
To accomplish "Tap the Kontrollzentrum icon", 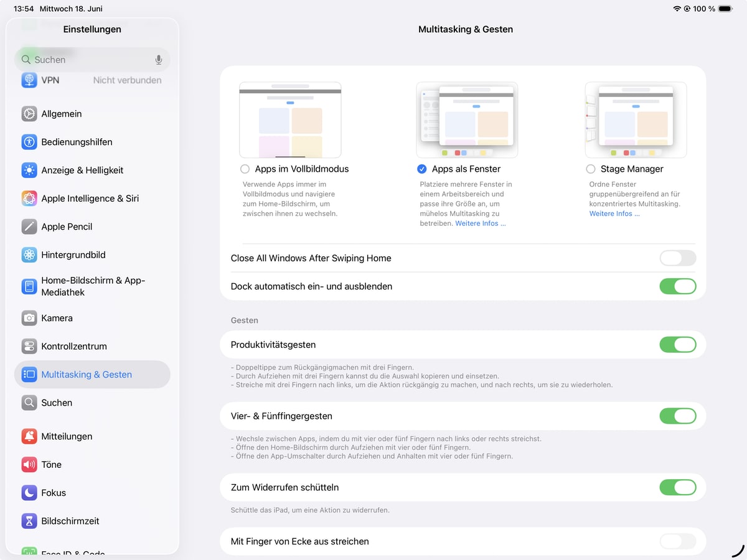I will tap(29, 347).
